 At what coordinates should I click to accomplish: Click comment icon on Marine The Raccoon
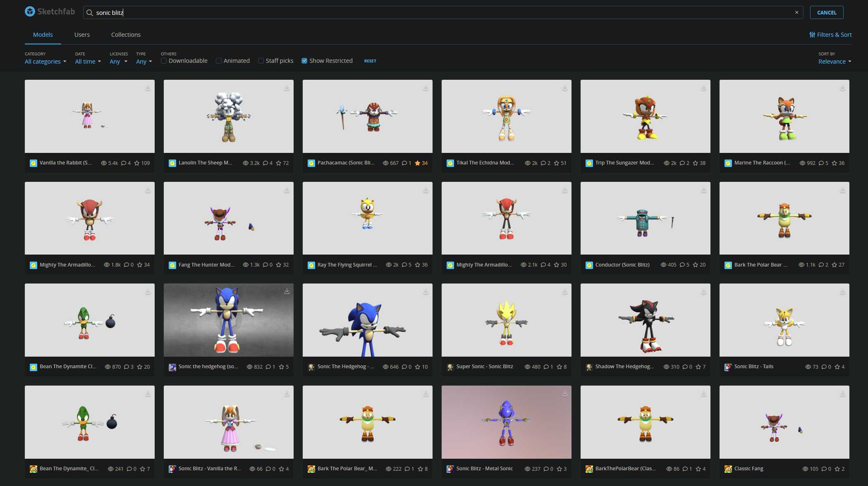pos(821,163)
